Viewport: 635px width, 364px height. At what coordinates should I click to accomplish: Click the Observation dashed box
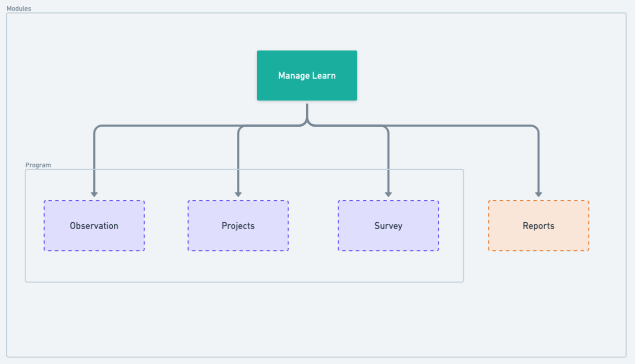coord(94,226)
